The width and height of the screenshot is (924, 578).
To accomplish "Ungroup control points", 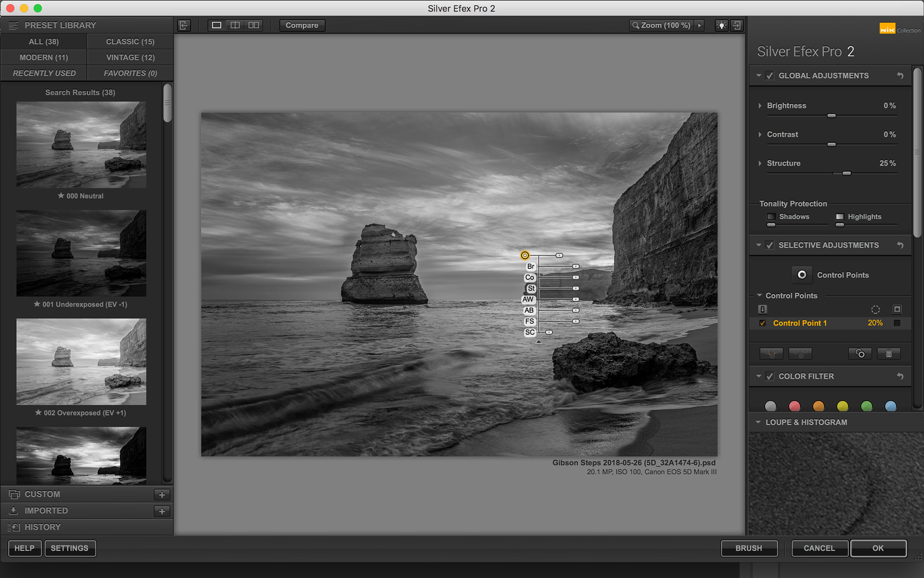I will [x=800, y=353].
